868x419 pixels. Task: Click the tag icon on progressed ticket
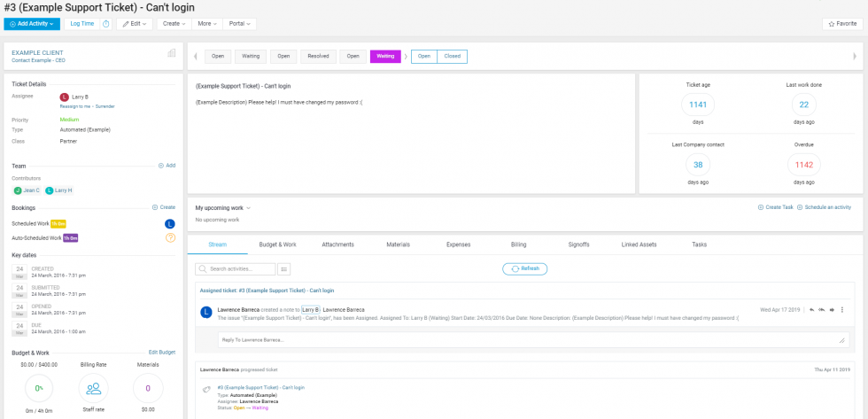pos(206,390)
